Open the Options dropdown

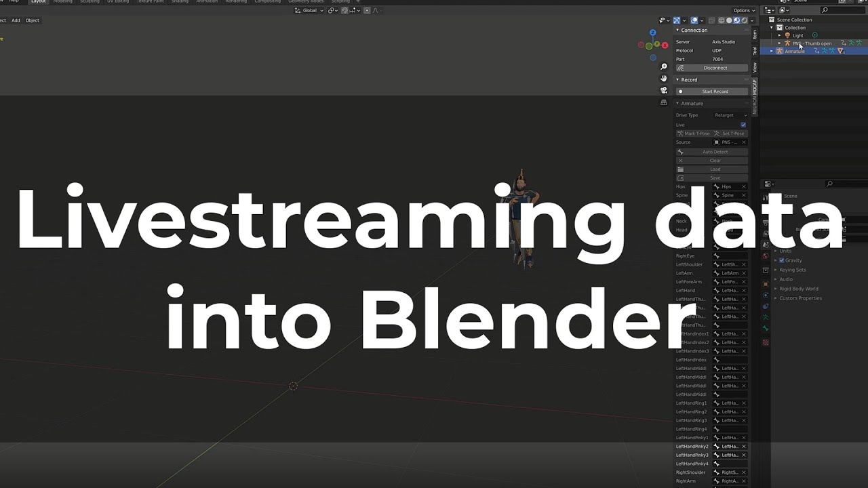743,10
